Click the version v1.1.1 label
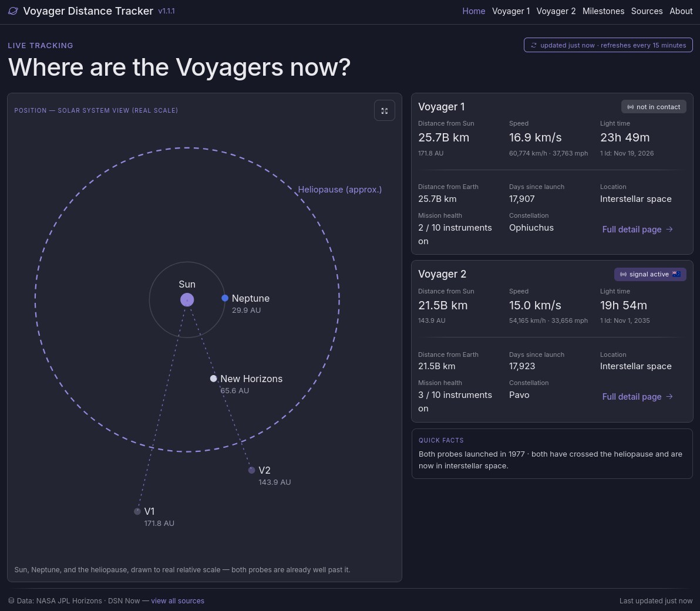Screen dimensions: 700x611 [x=167, y=11]
